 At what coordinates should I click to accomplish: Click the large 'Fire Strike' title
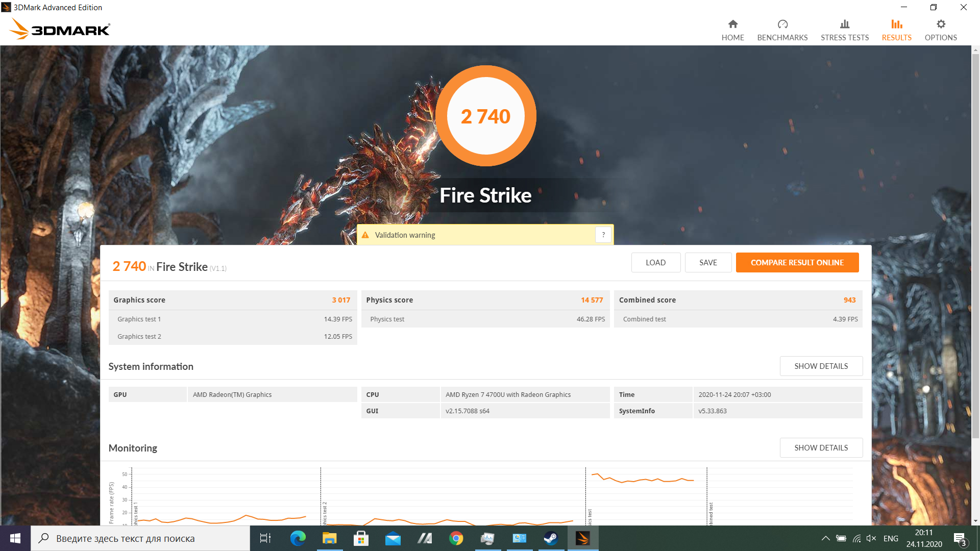[485, 195]
